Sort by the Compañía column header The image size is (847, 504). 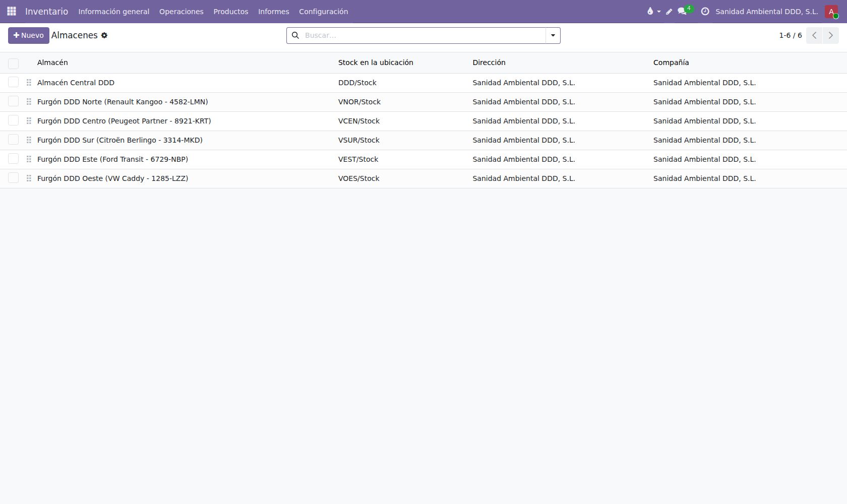point(671,62)
